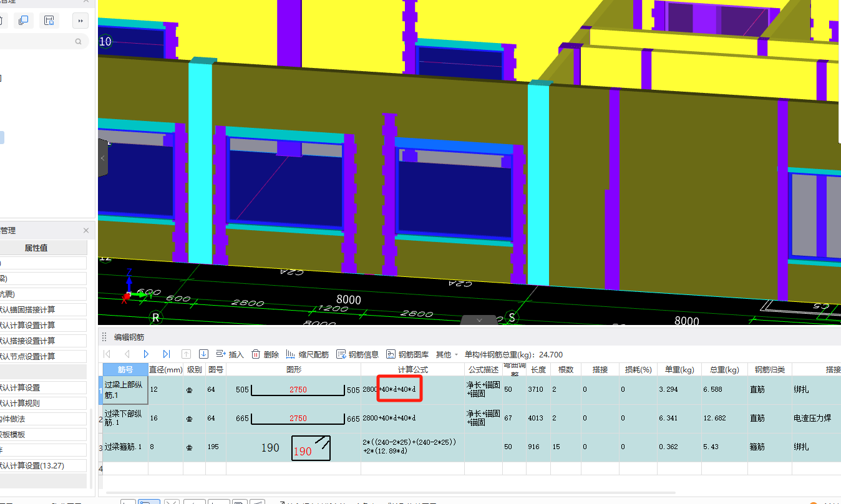
Task: Select row 过梁下部纵筋.1
Action: (x=125, y=418)
